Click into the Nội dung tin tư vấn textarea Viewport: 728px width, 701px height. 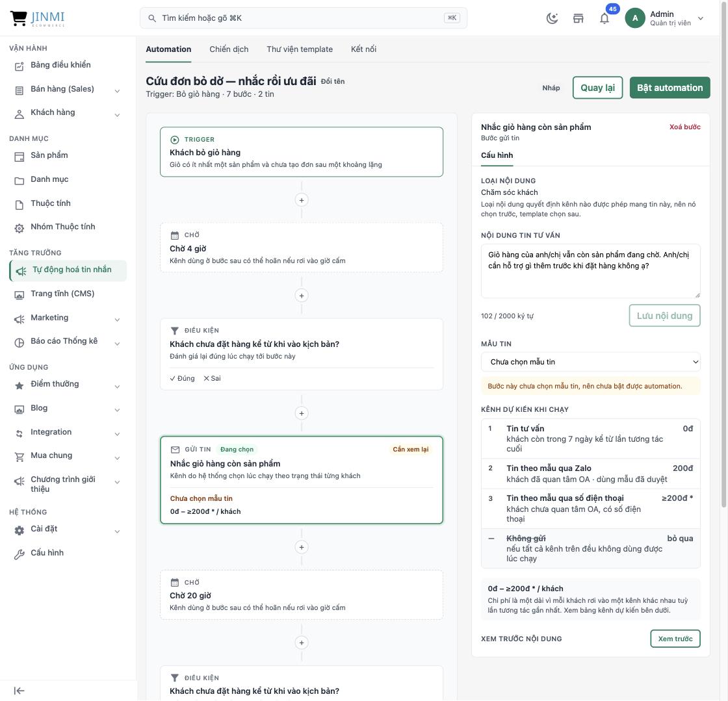pos(591,271)
